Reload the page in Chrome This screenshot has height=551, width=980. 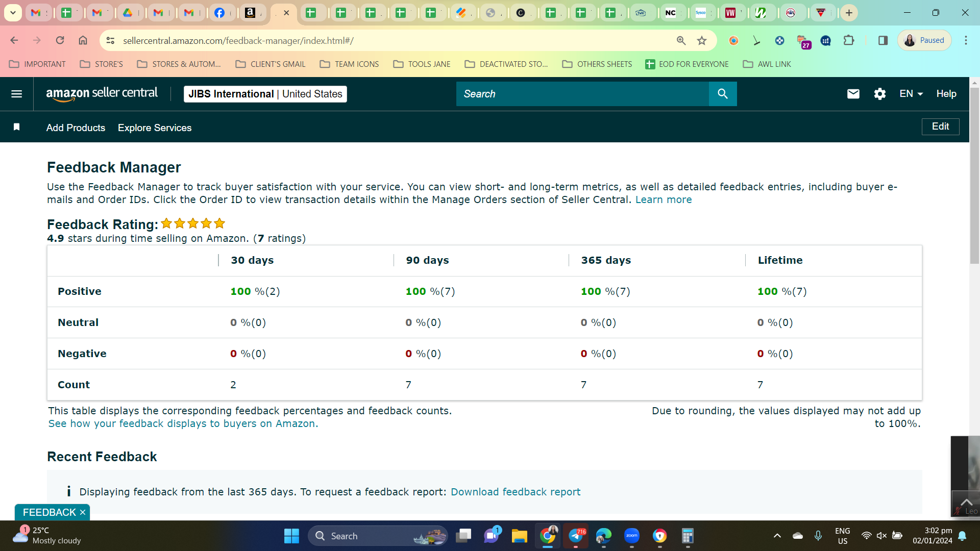pos(60,40)
